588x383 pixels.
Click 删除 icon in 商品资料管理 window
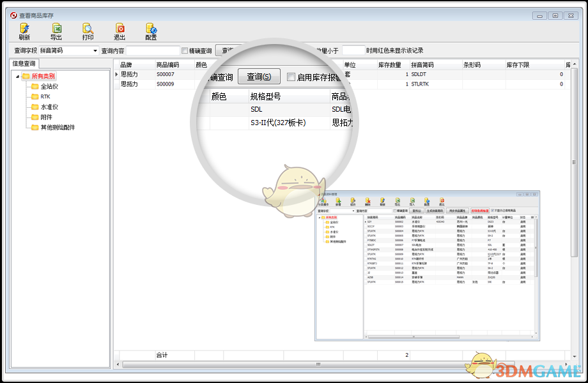(369, 200)
